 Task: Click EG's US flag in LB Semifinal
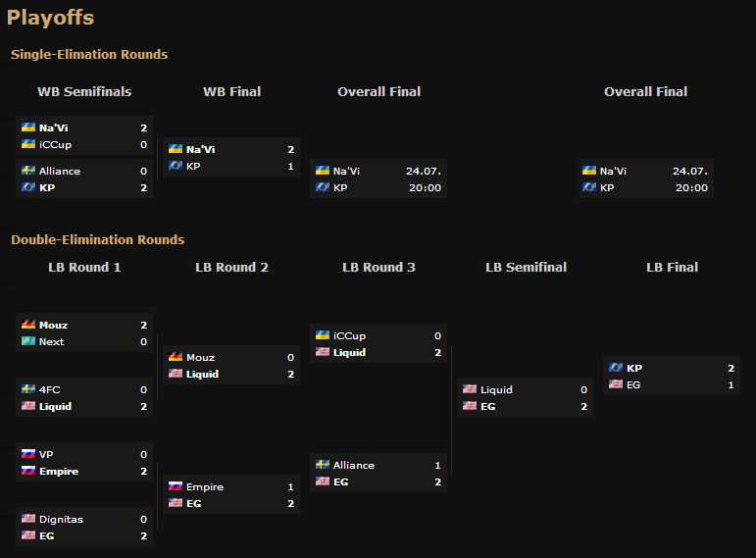[x=469, y=406]
